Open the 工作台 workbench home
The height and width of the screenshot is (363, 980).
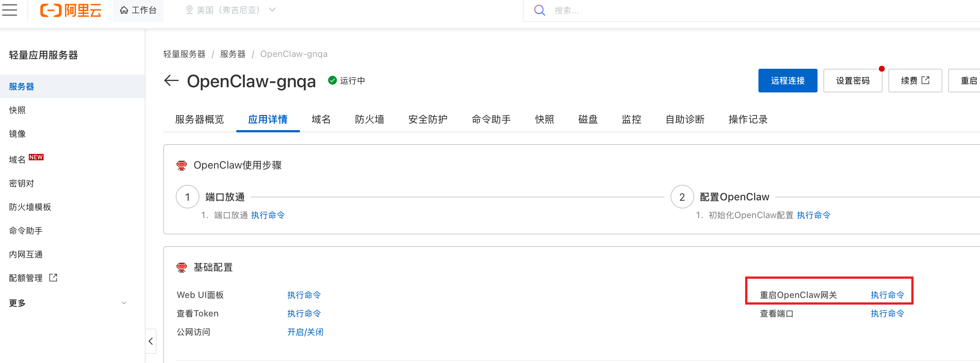138,10
